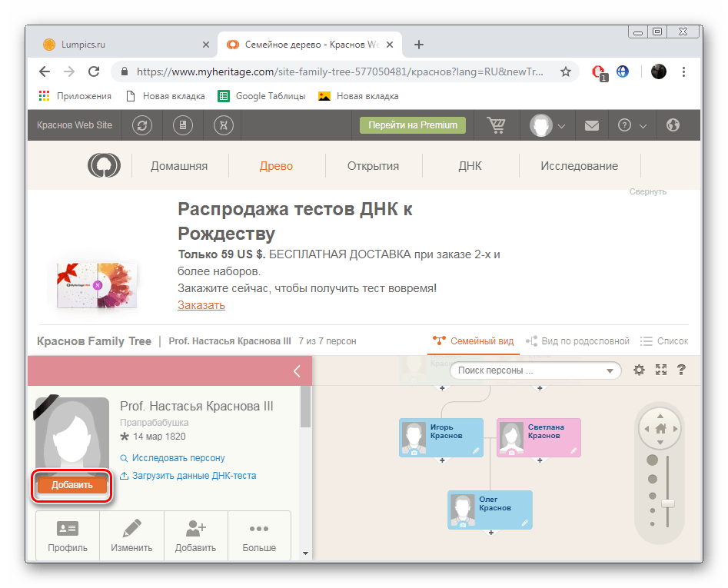This screenshot has height=588, width=728.
Task: Open the tree settings gear icon
Action: click(x=639, y=370)
